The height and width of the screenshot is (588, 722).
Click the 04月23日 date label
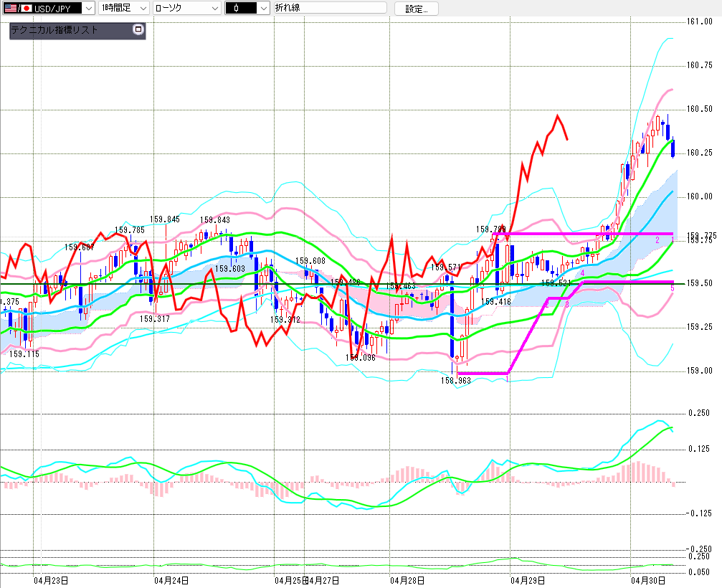click(x=52, y=579)
